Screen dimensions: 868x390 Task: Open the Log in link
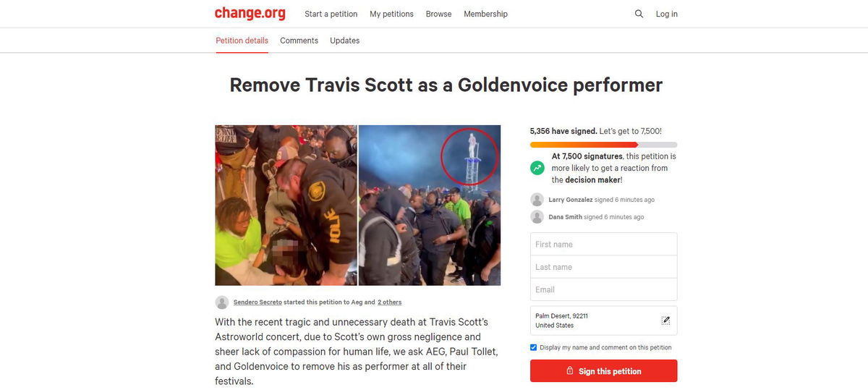(x=666, y=14)
